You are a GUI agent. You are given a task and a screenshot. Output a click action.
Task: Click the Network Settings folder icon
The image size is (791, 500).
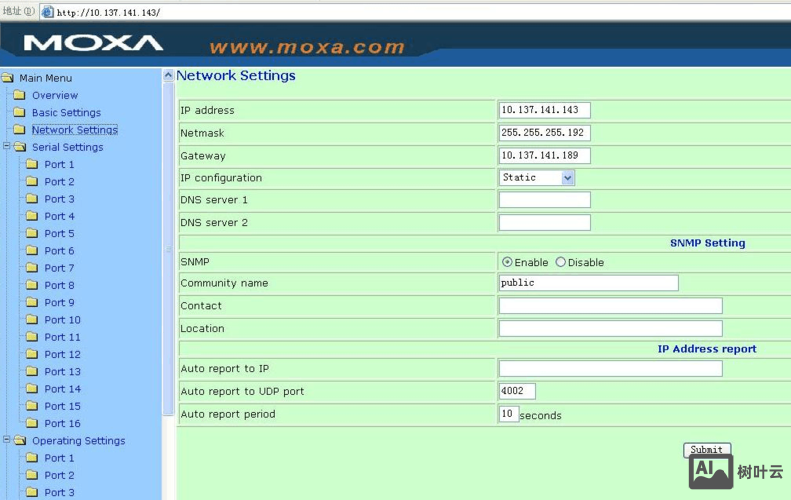point(20,130)
